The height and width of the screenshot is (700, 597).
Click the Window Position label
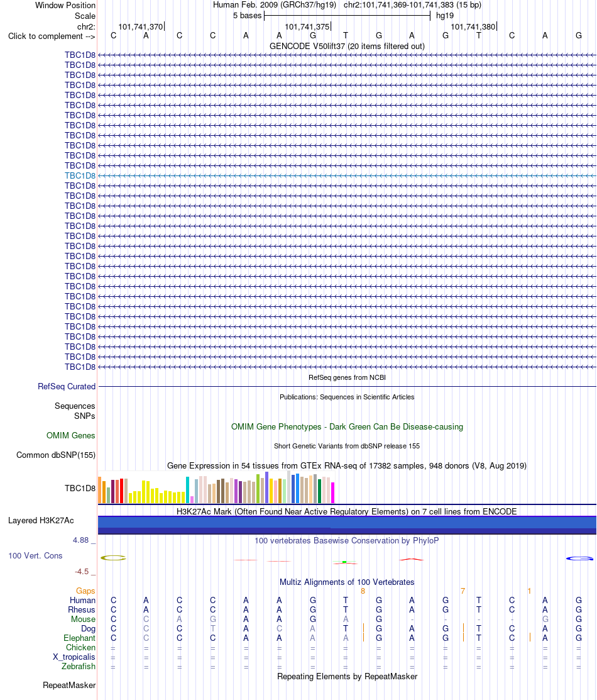pyautogui.click(x=65, y=6)
